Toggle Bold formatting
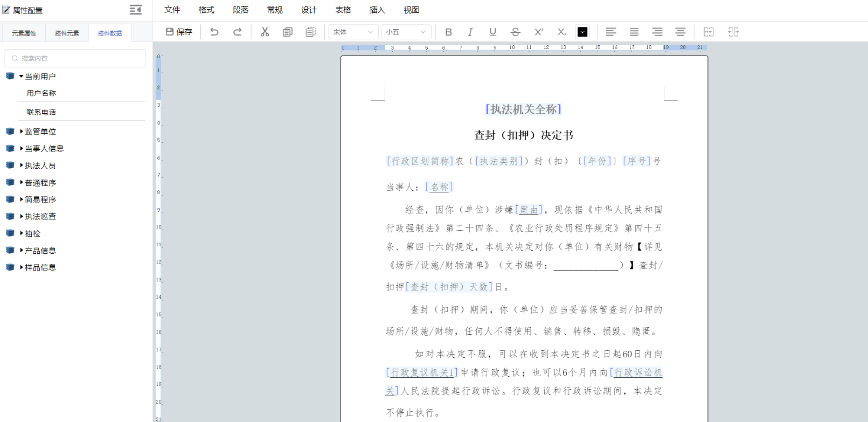The height and width of the screenshot is (422, 868). 448,32
